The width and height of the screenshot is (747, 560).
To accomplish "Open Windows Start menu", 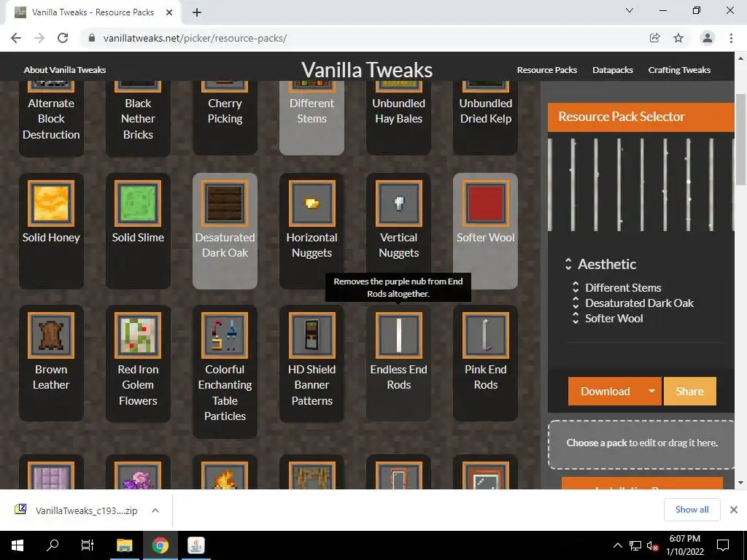I will coord(18,545).
